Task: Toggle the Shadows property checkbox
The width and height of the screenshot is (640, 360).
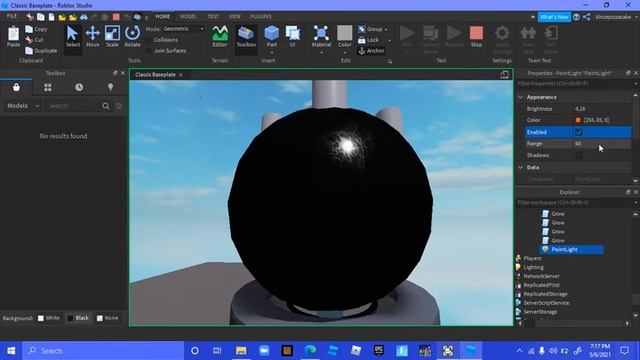Action: pyautogui.click(x=578, y=155)
